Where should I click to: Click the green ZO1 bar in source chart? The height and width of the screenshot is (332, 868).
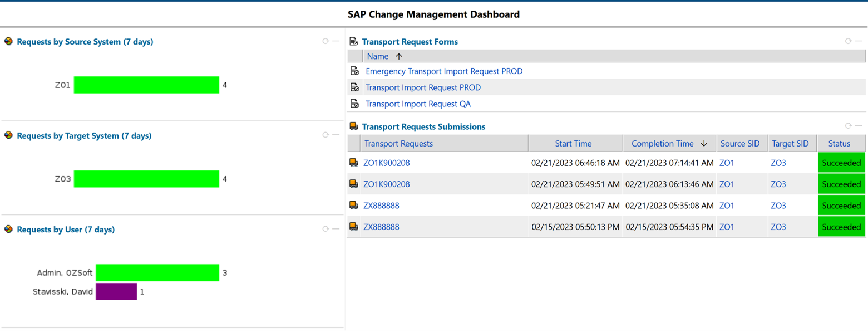[146, 85]
